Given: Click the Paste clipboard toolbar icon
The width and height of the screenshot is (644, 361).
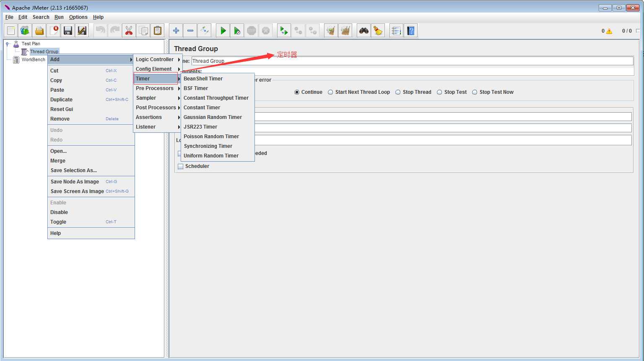Looking at the screenshot, I should pyautogui.click(x=158, y=31).
